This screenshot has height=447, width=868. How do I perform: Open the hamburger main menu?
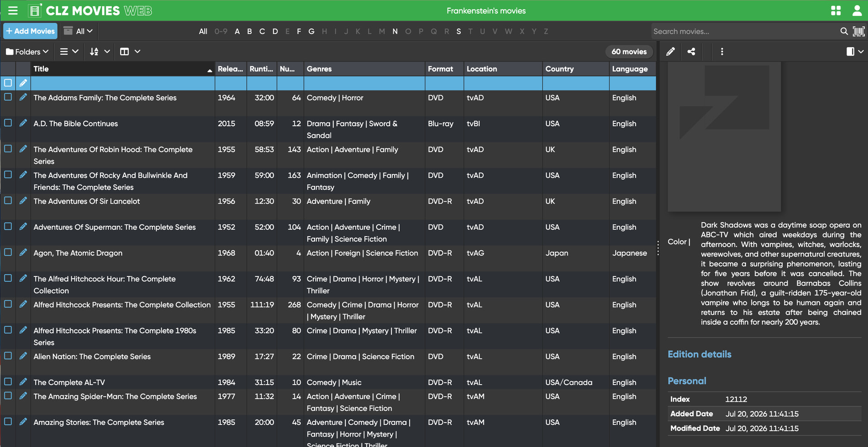(13, 10)
